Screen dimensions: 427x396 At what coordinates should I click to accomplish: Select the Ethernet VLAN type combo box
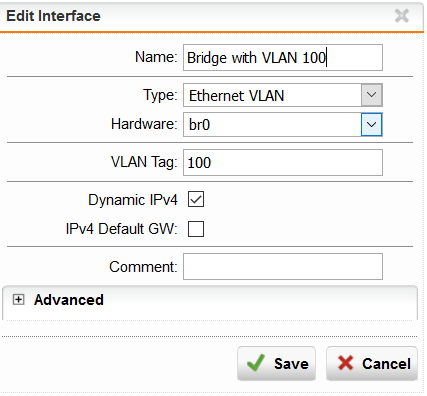point(283,95)
